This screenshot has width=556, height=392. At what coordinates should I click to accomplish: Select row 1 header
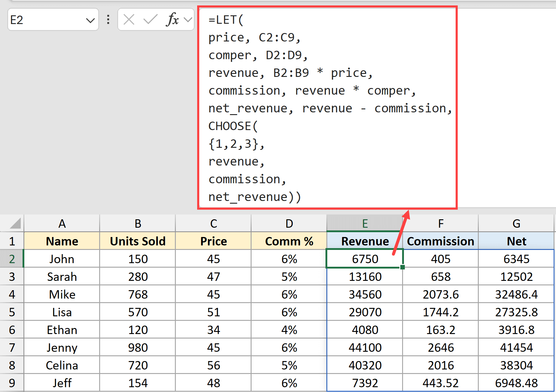click(12, 241)
